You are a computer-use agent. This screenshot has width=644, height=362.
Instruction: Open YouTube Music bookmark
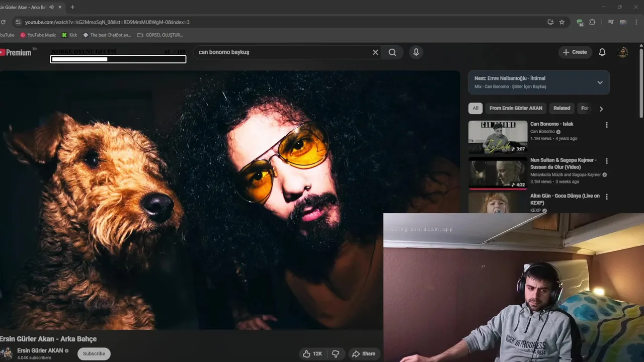[x=38, y=35]
